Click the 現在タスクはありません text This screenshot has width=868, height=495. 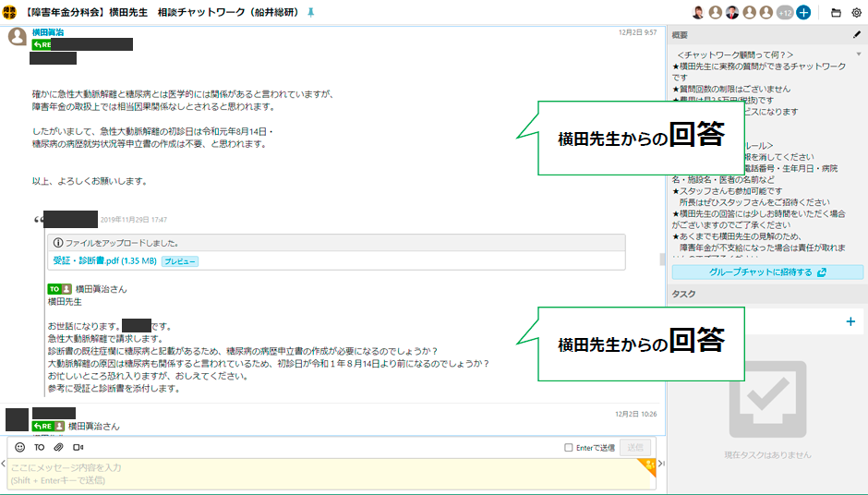(767, 455)
